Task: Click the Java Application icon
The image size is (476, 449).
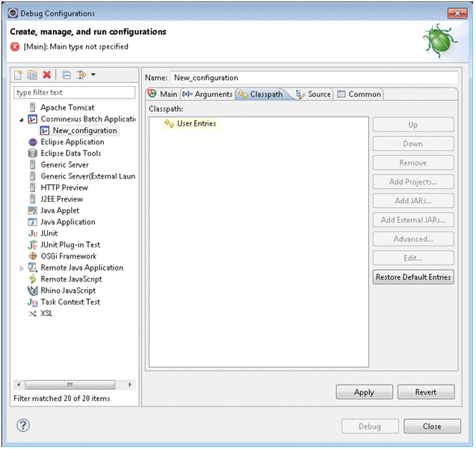Action: click(32, 222)
